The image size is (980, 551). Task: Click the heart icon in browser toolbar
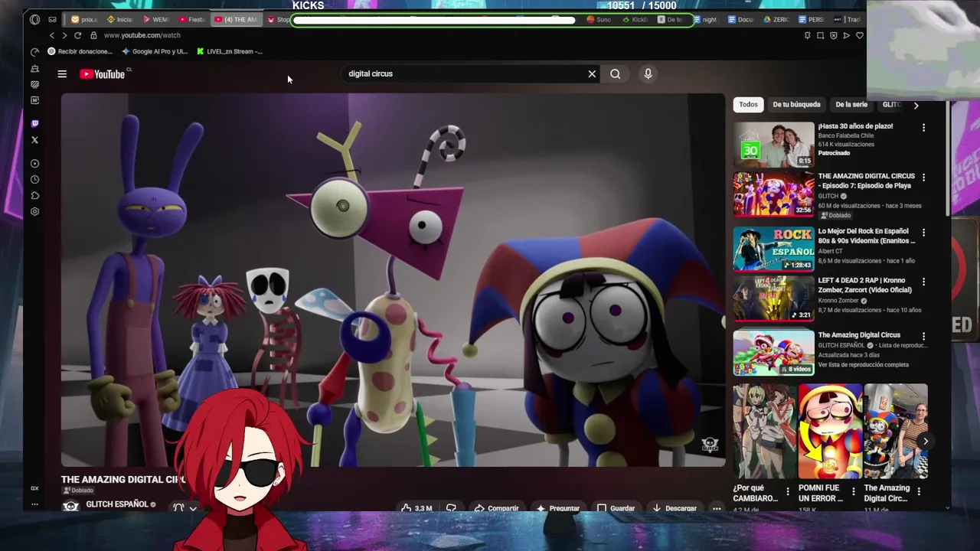point(860,35)
